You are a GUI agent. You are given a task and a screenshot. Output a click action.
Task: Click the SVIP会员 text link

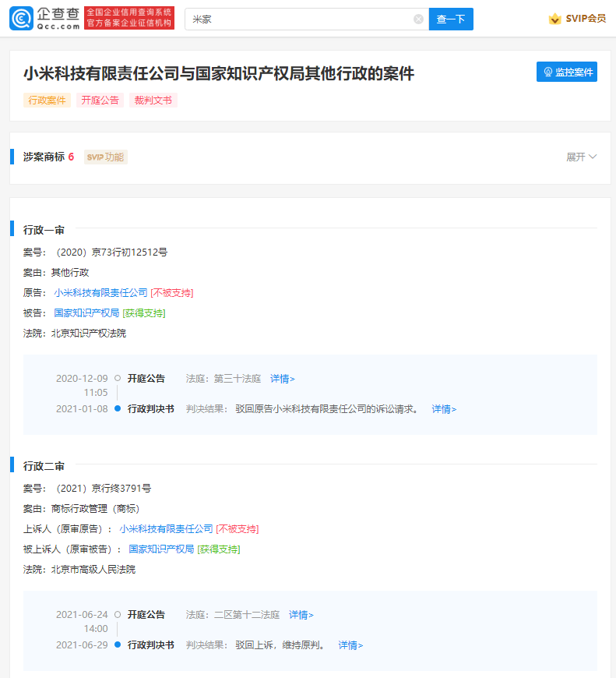586,19
